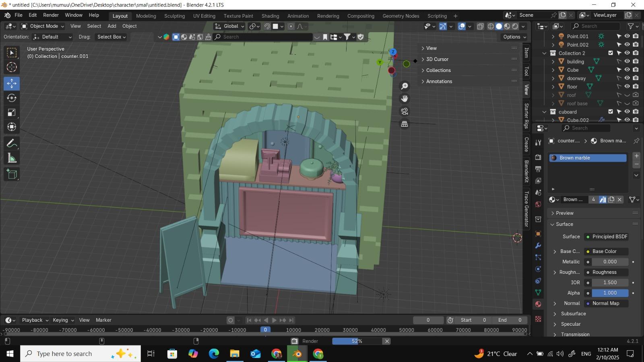This screenshot has width=644, height=362.
Task: Open the Drag Select Box dropdown
Action: click(x=111, y=37)
